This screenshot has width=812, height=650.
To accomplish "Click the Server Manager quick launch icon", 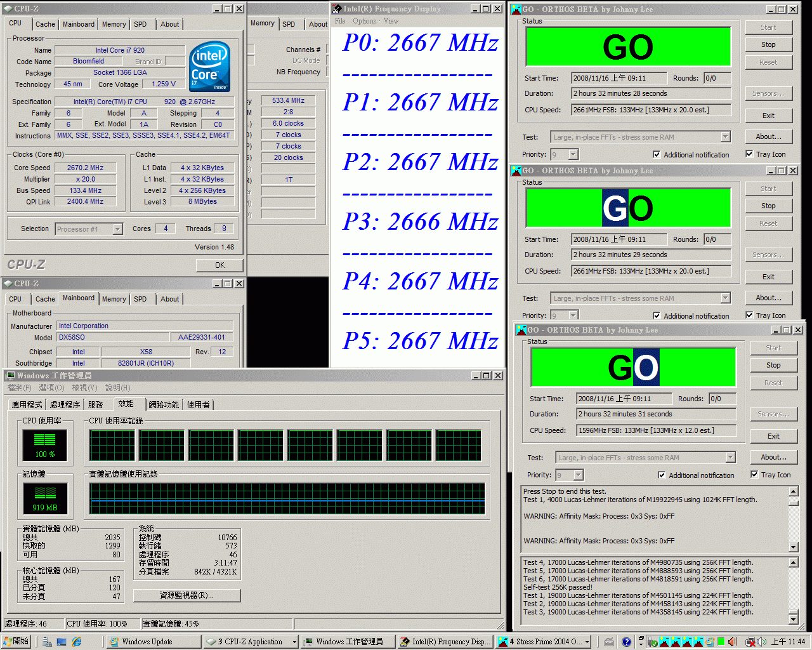I will point(47,642).
